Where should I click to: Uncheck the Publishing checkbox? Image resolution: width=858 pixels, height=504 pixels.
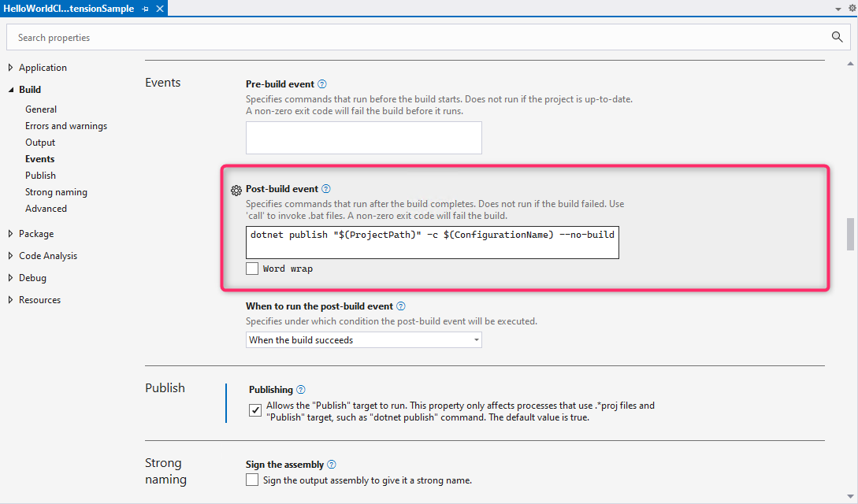[255, 410]
